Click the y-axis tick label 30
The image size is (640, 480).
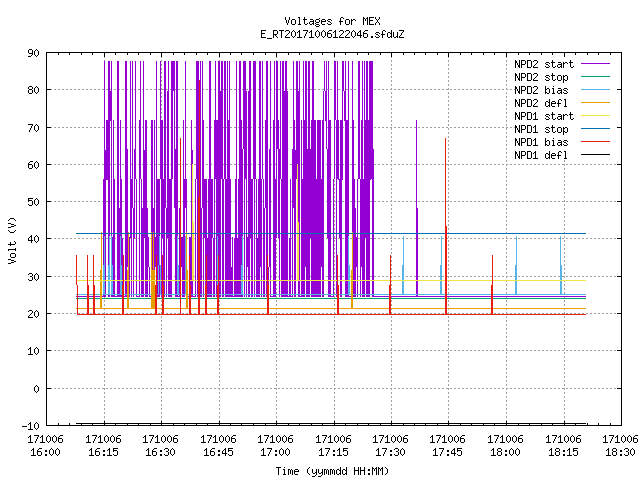tap(33, 277)
